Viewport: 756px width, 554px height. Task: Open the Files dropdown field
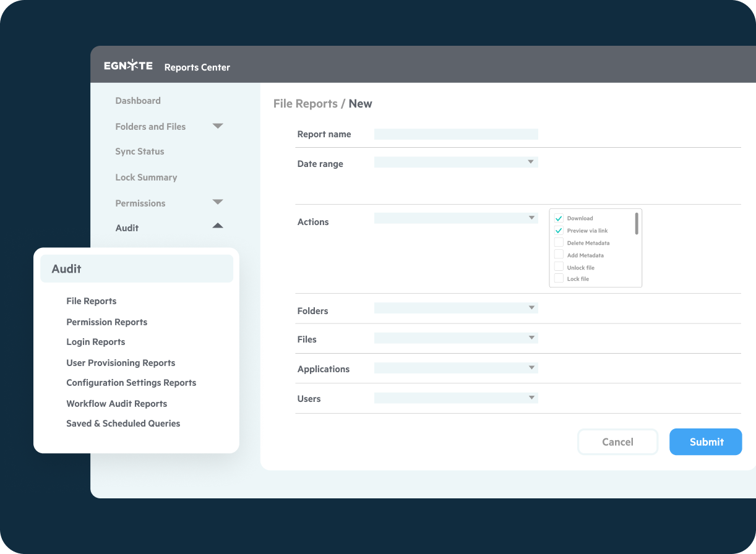pyautogui.click(x=456, y=338)
